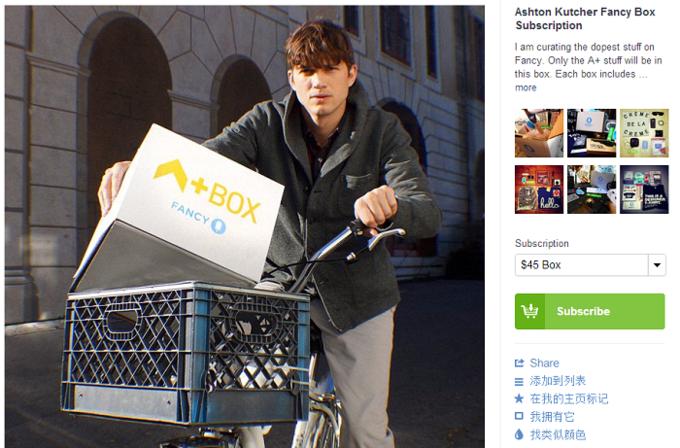Click the 添加到列表 option
Viewport: 680px width, 448px height.
[x=558, y=381]
